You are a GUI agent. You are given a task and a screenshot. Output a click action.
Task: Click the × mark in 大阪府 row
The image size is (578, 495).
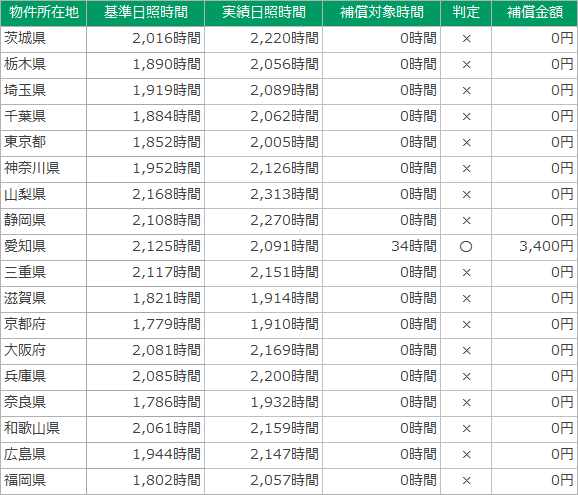coord(466,351)
